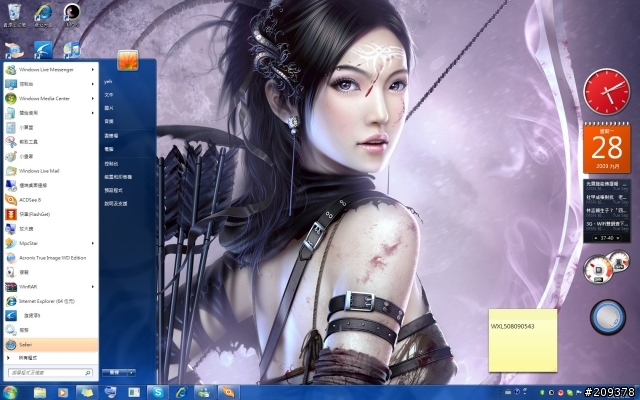Expand WinRAR recent items arrow

(x=93, y=287)
